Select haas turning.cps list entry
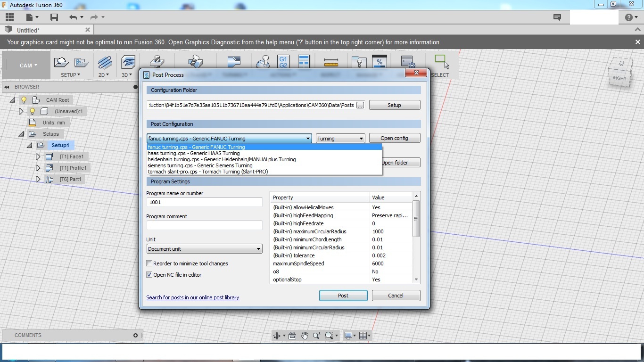The width and height of the screenshot is (644, 362). (x=264, y=153)
